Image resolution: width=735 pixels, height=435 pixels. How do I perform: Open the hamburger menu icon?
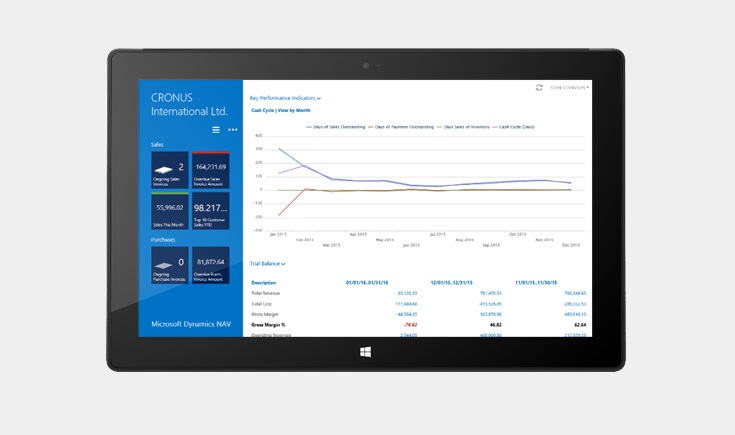pos(216,130)
